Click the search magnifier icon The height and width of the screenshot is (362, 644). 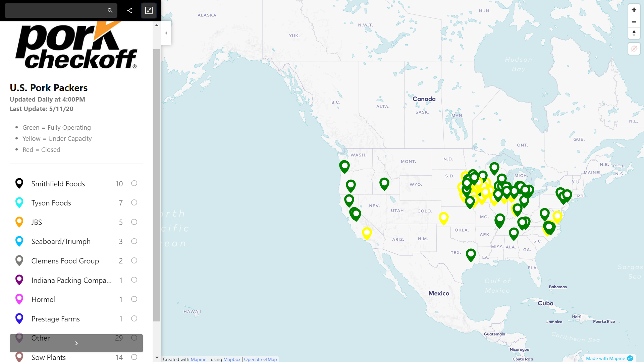pos(110,10)
